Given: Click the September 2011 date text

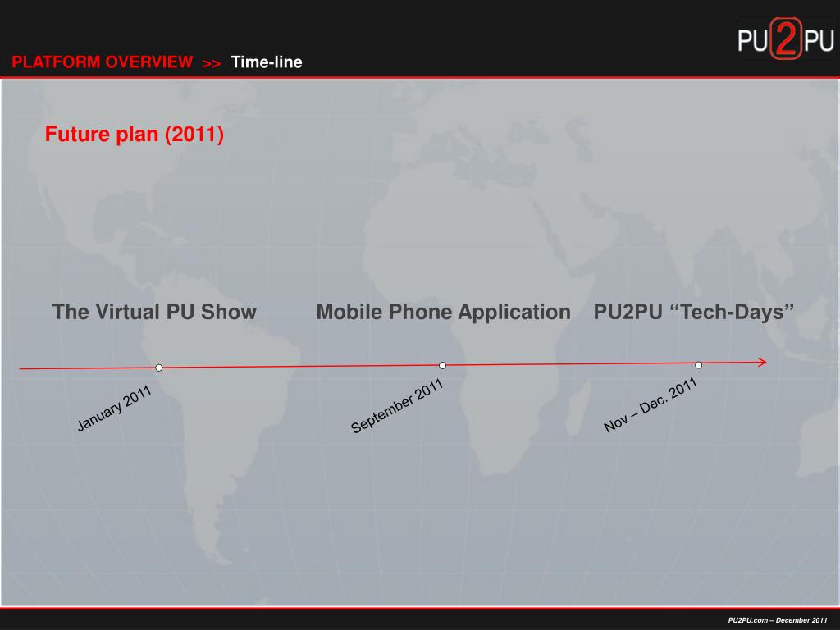Looking at the screenshot, I should point(397,405).
